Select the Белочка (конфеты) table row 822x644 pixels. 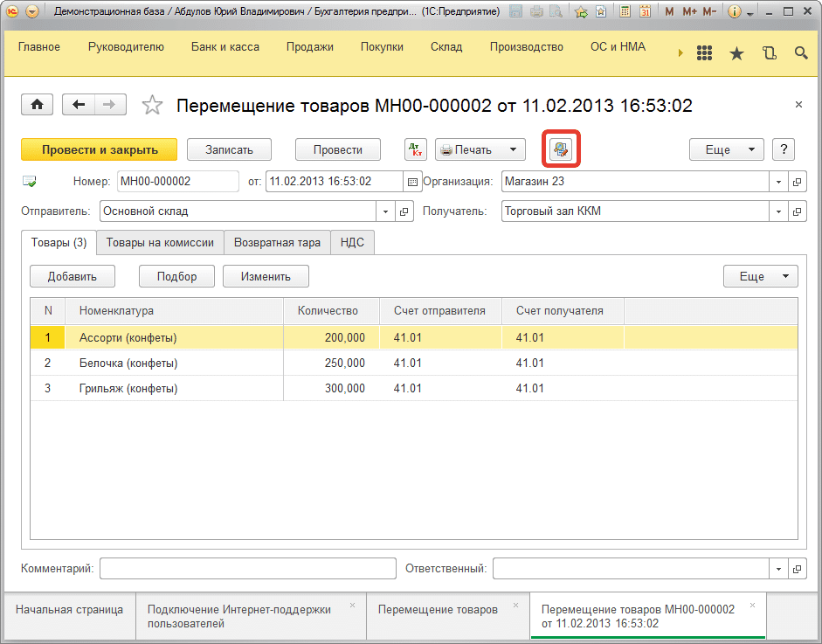pos(128,363)
